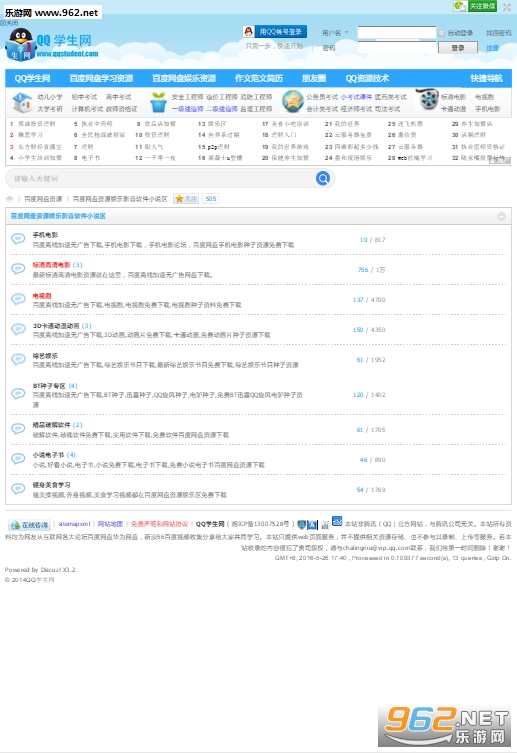Click the speech bubble icon beside 标清高清电影

[x=18, y=269]
